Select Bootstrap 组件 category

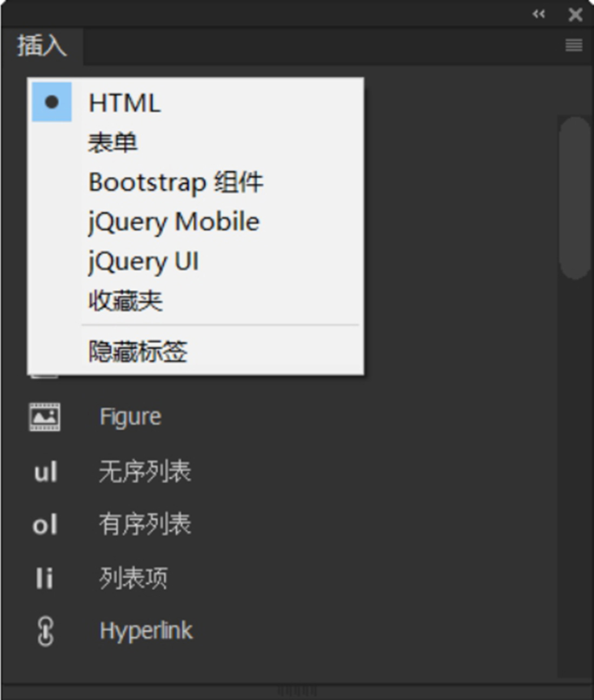(x=196, y=182)
